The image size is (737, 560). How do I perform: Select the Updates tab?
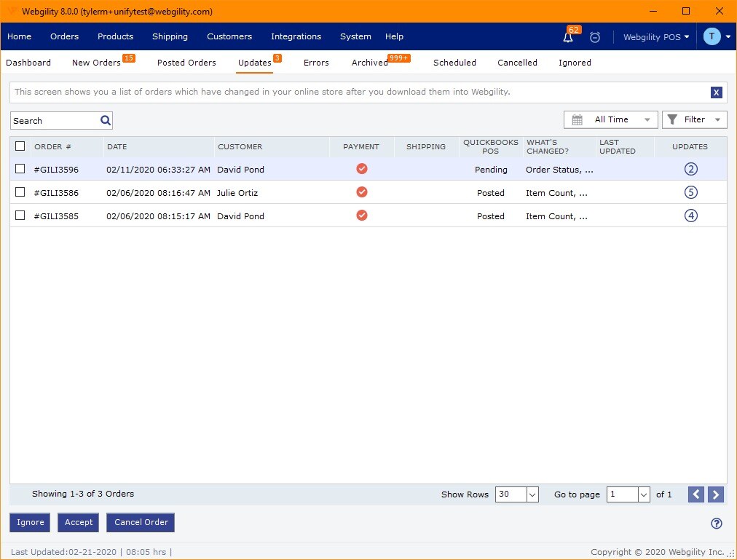point(255,63)
